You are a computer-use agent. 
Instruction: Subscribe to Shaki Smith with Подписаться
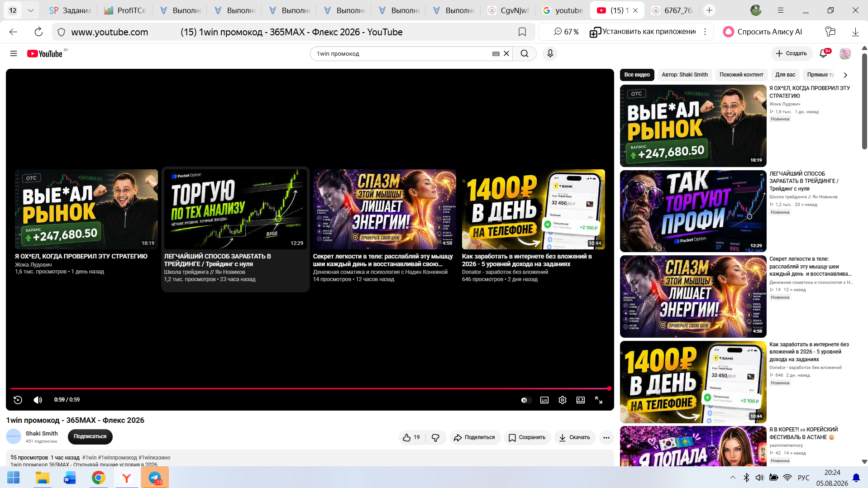click(90, 436)
